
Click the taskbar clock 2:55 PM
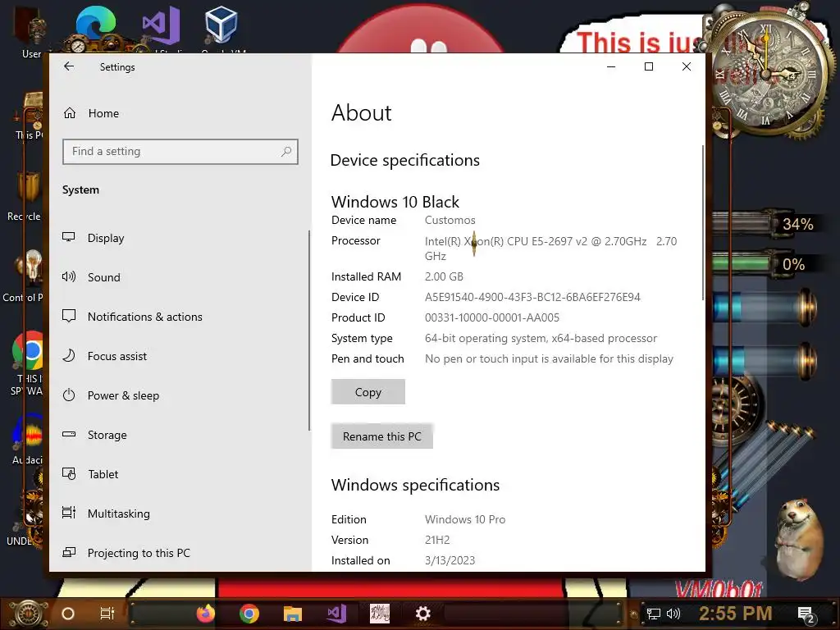click(x=736, y=614)
